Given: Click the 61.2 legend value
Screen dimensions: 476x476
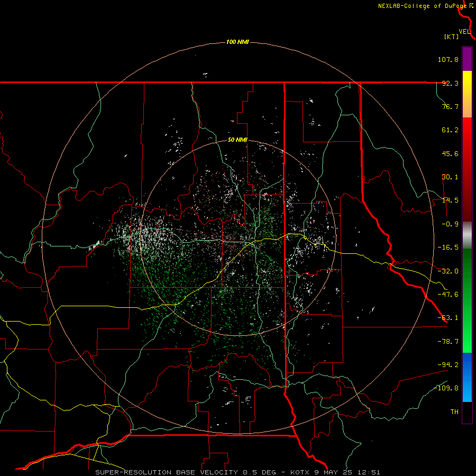Looking at the screenshot, I should click(x=450, y=130).
